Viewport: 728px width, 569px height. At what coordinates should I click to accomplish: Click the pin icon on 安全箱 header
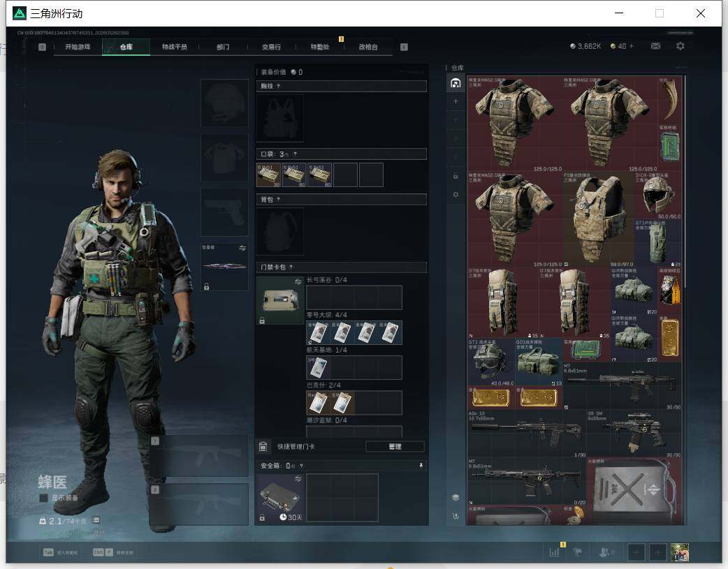click(x=421, y=466)
